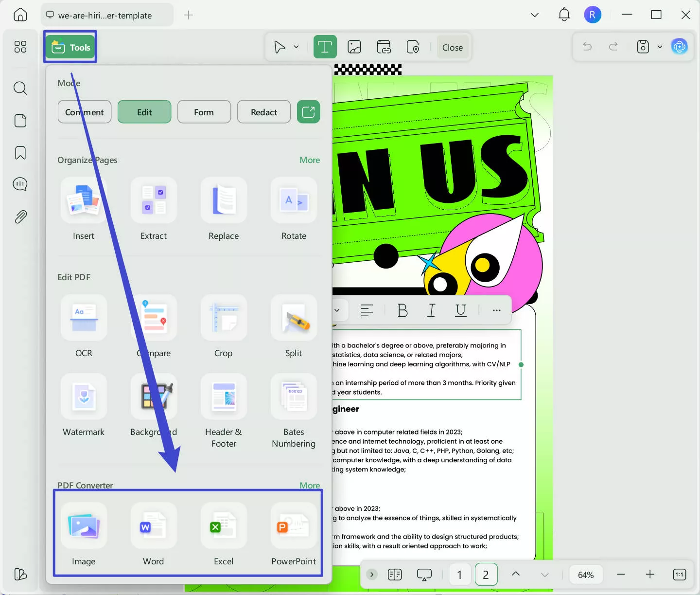700x595 pixels.
Task: Open the OCR tool
Action: click(x=83, y=326)
